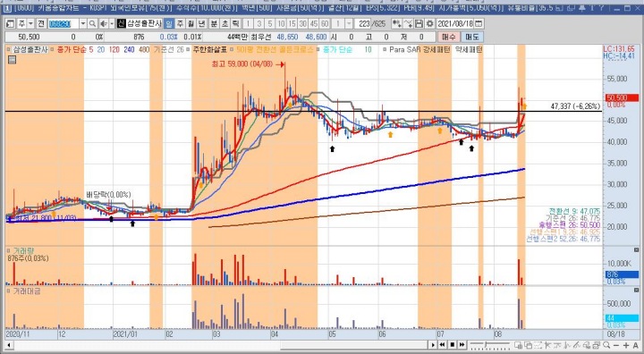
Task: Select the 초 second chart period
Action: pos(225,24)
